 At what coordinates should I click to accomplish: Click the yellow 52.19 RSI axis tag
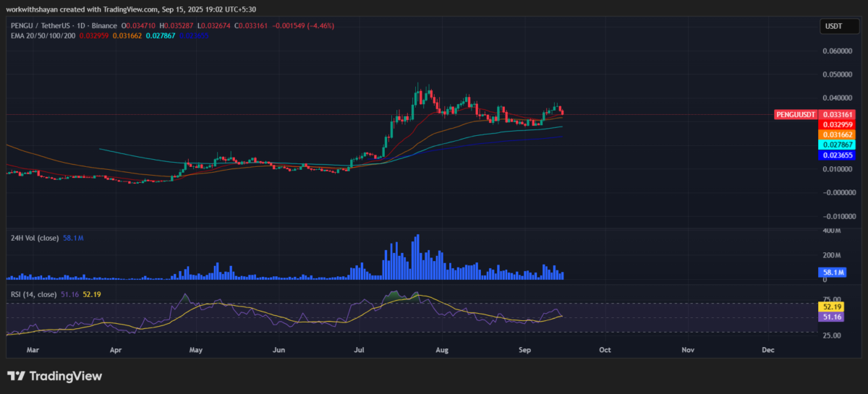(x=829, y=307)
